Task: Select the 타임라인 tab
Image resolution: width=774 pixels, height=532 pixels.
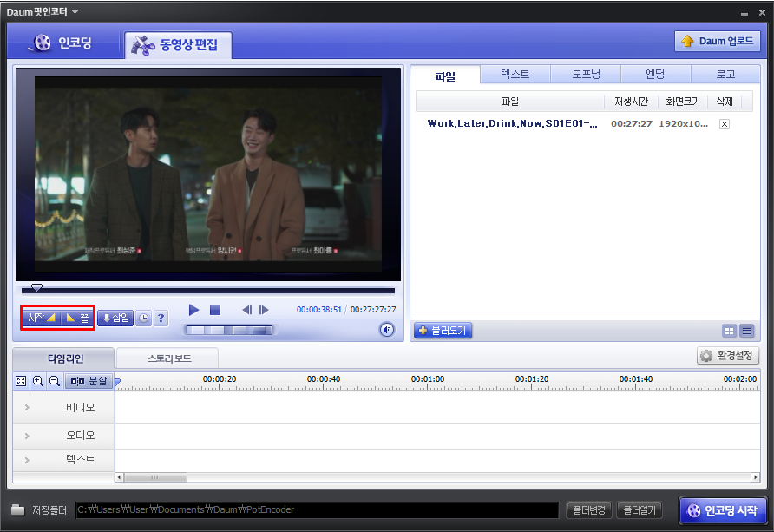Action: coord(65,358)
